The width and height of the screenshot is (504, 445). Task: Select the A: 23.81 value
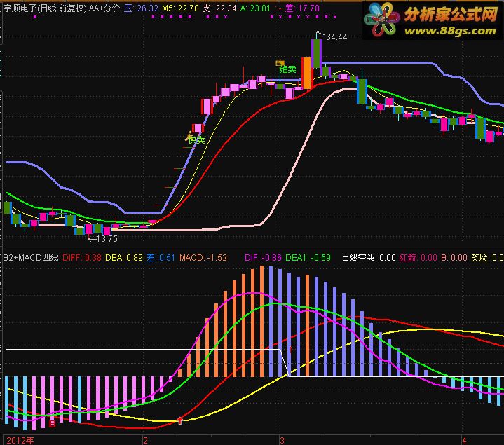click(x=255, y=8)
